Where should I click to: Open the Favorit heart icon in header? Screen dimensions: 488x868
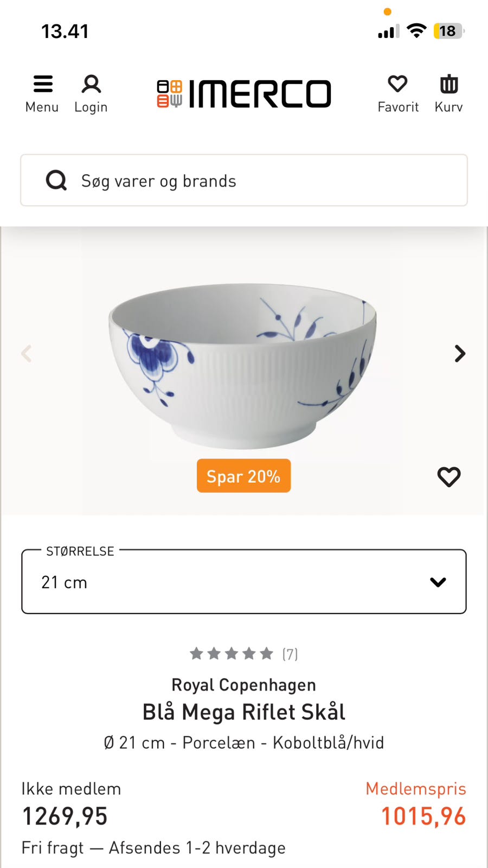pos(398,84)
